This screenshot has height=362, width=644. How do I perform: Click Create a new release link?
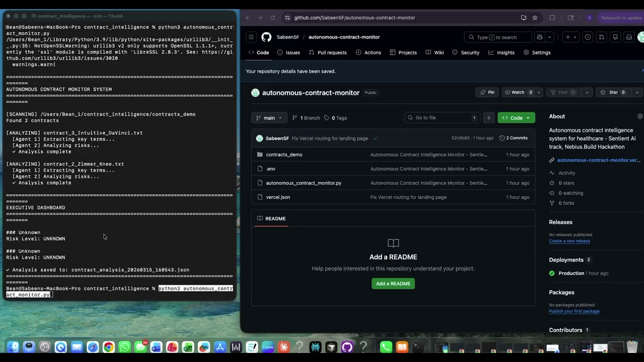click(569, 241)
